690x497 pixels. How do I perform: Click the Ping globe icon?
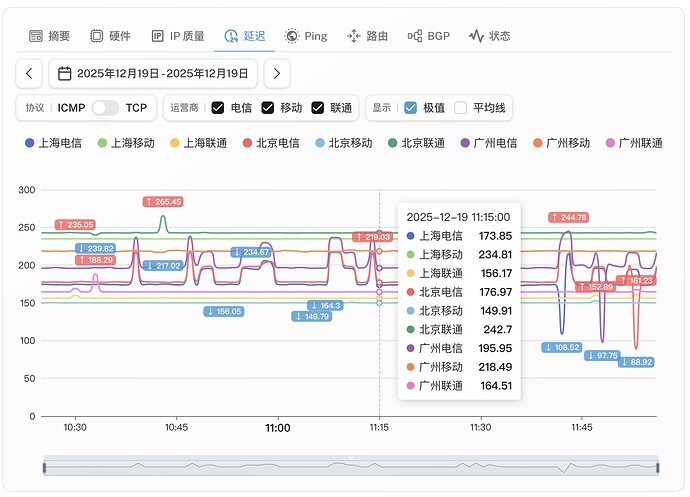pyautogui.click(x=292, y=36)
